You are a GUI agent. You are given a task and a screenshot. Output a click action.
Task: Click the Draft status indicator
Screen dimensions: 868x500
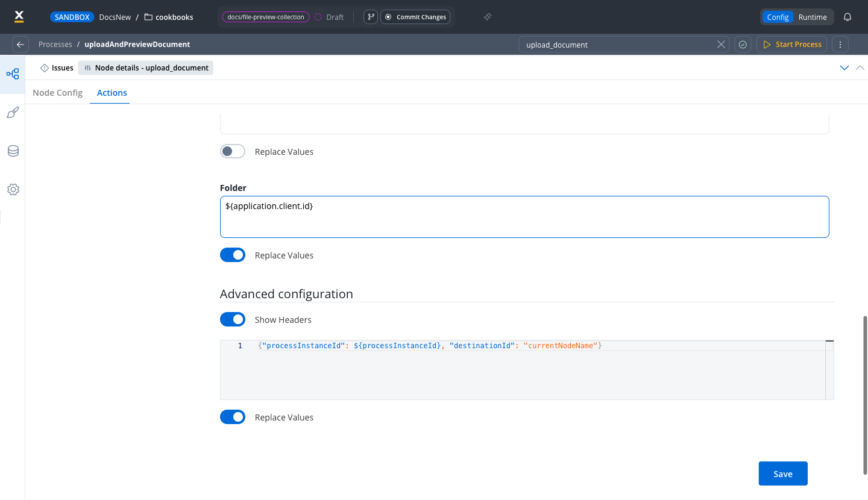pos(329,17)
